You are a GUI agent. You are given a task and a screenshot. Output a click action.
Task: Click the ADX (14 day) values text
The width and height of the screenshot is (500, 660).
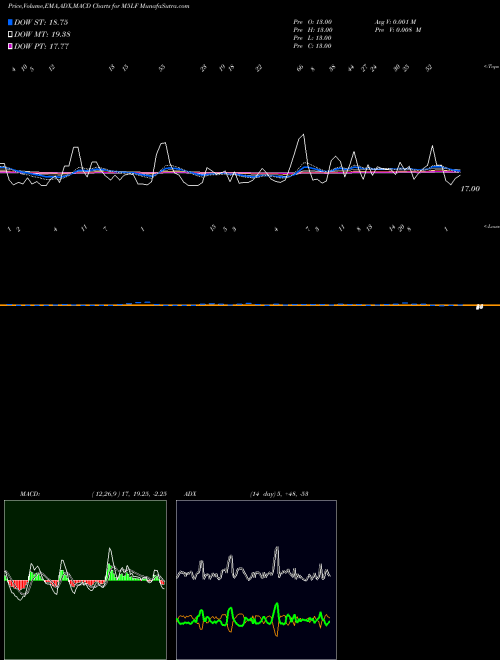[279, 494]
